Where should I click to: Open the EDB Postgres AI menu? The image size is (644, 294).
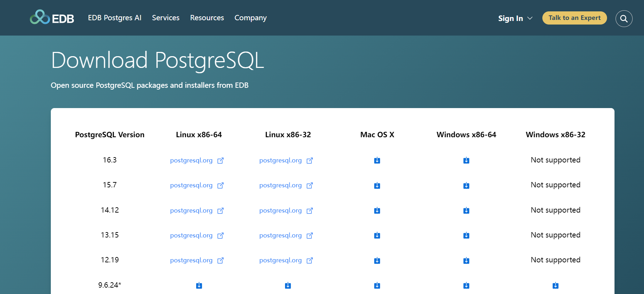point(114,18)
